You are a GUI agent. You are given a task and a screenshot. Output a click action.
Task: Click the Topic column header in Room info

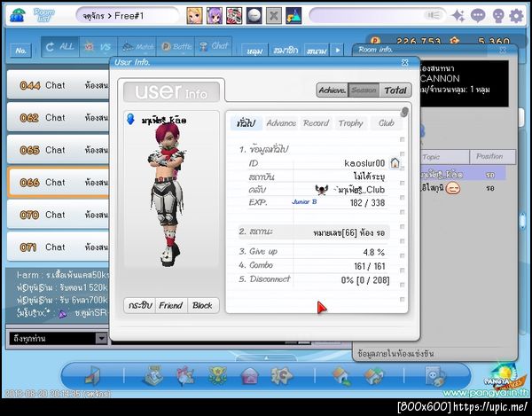(445, 156)
